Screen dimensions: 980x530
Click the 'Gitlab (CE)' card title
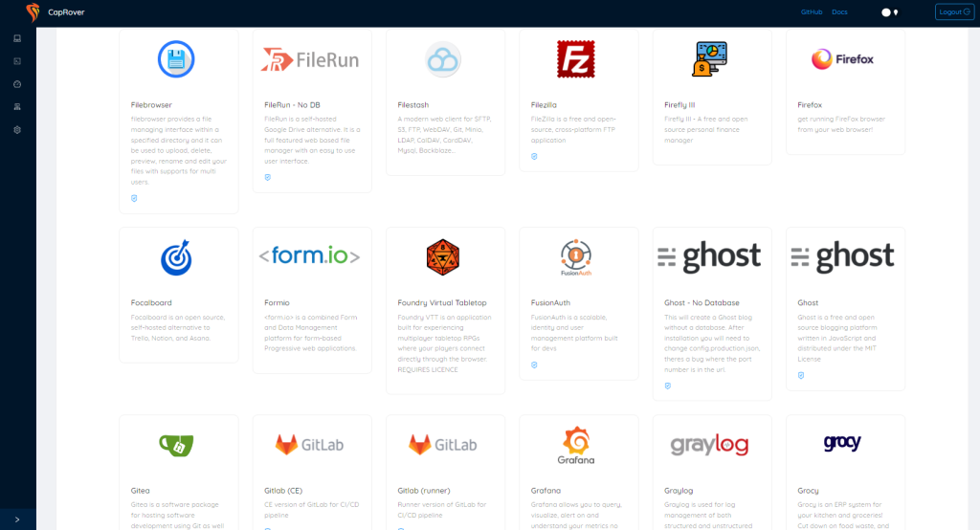click(x=283, y=491)
